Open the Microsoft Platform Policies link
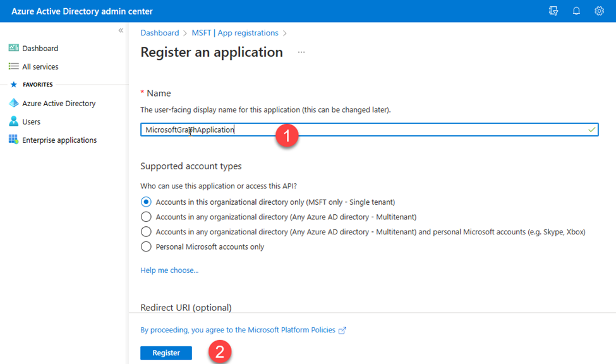Screen dimensions: 616x364 point(238,331)
